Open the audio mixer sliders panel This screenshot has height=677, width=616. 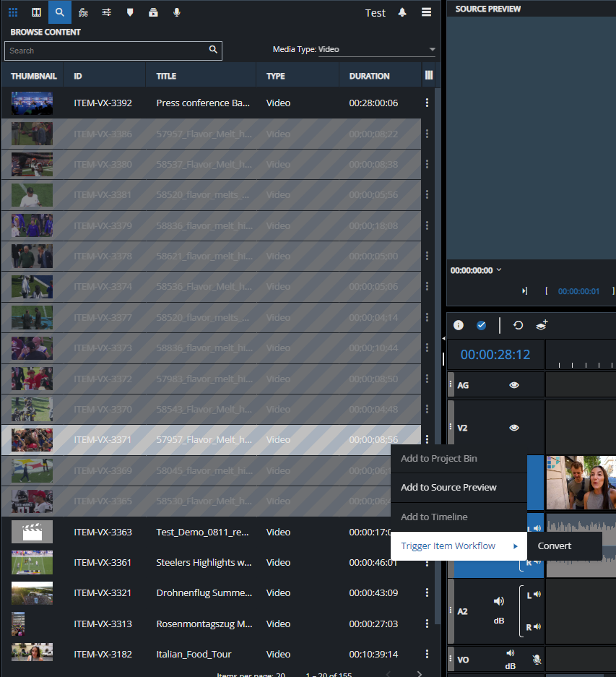click(x=106, y=12)
